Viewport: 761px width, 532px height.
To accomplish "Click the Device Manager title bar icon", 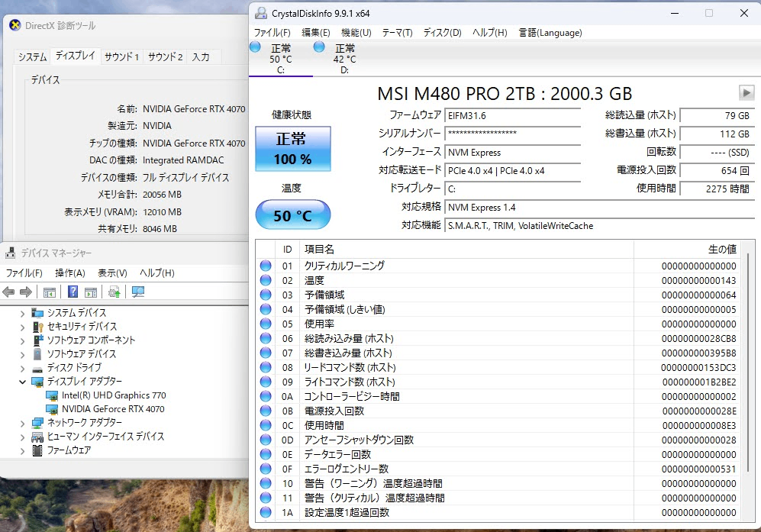I will pyautogui.click(x=10, y=253).
